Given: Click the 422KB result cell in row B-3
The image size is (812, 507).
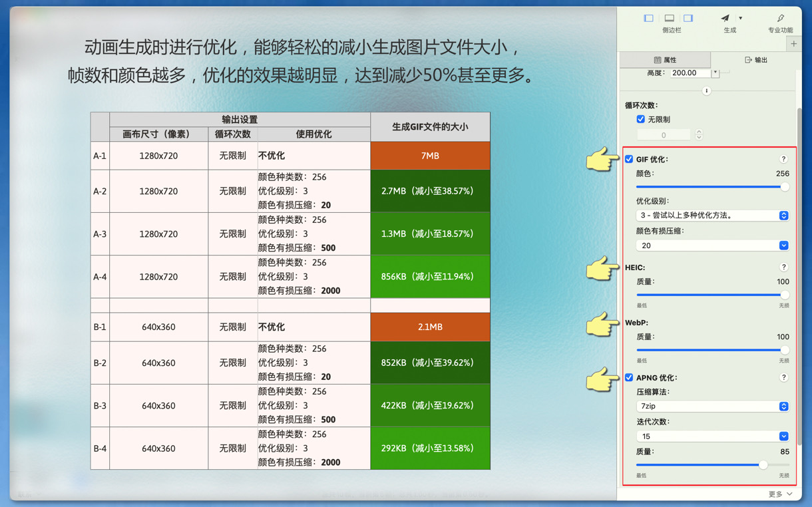Looking at the screenshot, I should pyautogui.click(x=430, y=406).
